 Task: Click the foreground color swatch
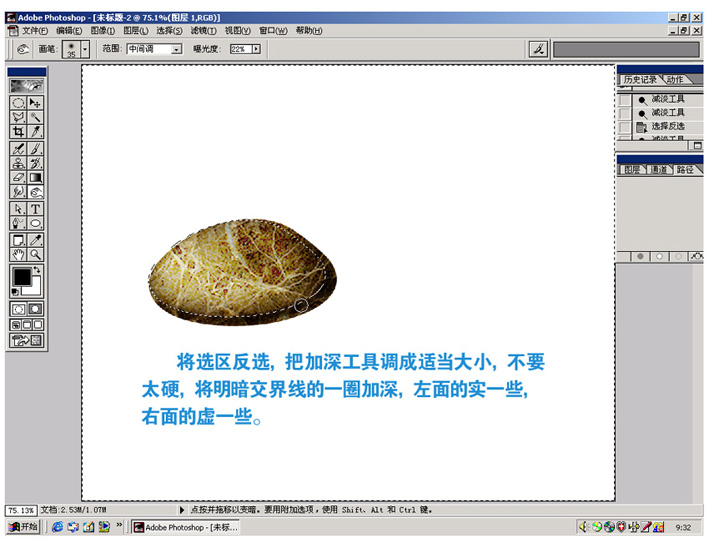[21, 277]
